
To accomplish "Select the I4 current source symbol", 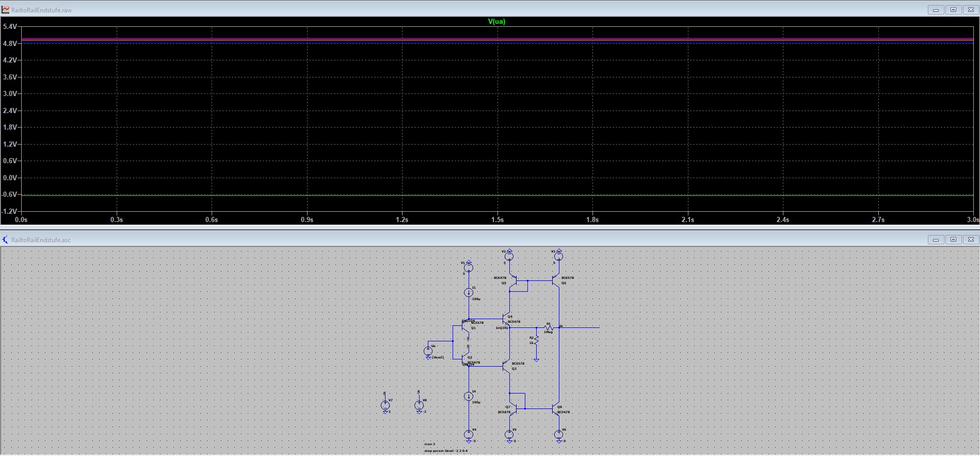I will (469, 396).
